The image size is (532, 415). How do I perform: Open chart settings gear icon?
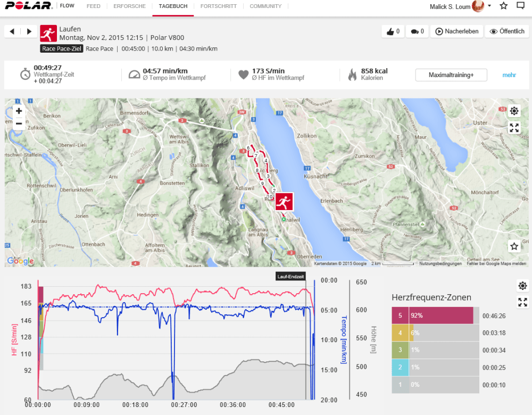[522, 286]
